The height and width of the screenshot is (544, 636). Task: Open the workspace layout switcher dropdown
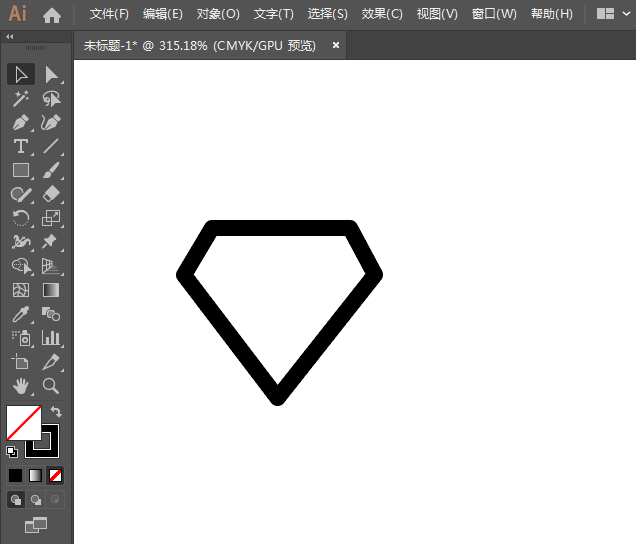tap(613, 14)
